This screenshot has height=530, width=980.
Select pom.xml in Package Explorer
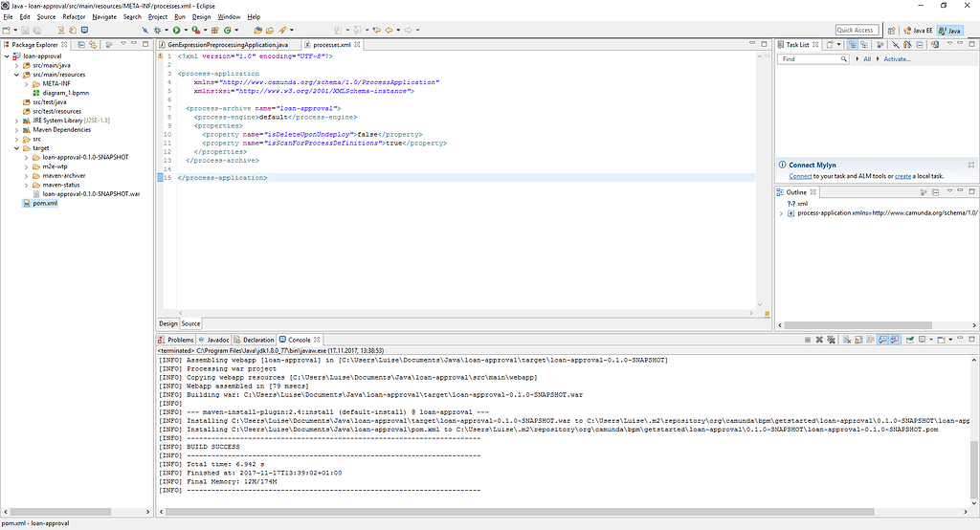tap(46, 203)
